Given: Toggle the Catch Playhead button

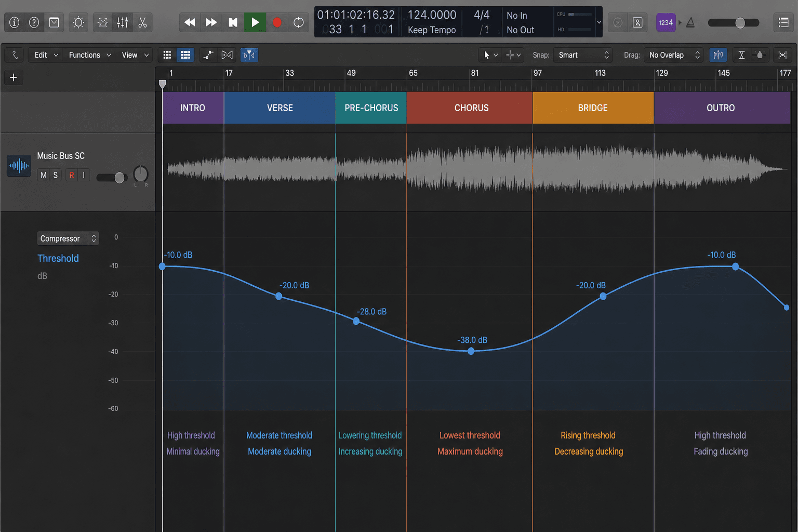Looking at the screenshot, I should pos(249,55).
